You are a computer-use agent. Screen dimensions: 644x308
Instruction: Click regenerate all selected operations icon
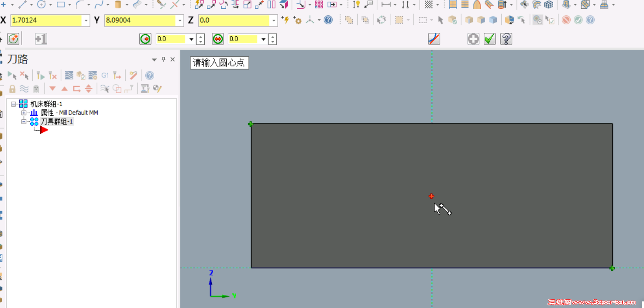pos(40,75)
